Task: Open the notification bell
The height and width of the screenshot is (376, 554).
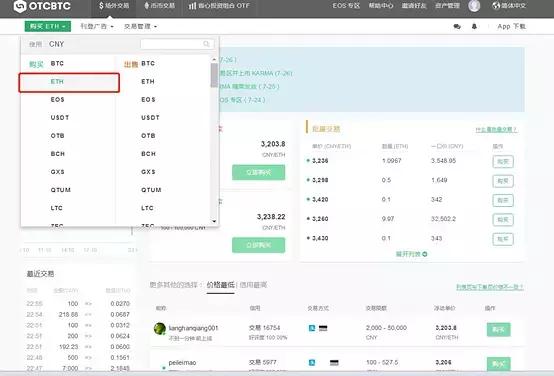Action: pyautogui.click(x=474, y=27)
